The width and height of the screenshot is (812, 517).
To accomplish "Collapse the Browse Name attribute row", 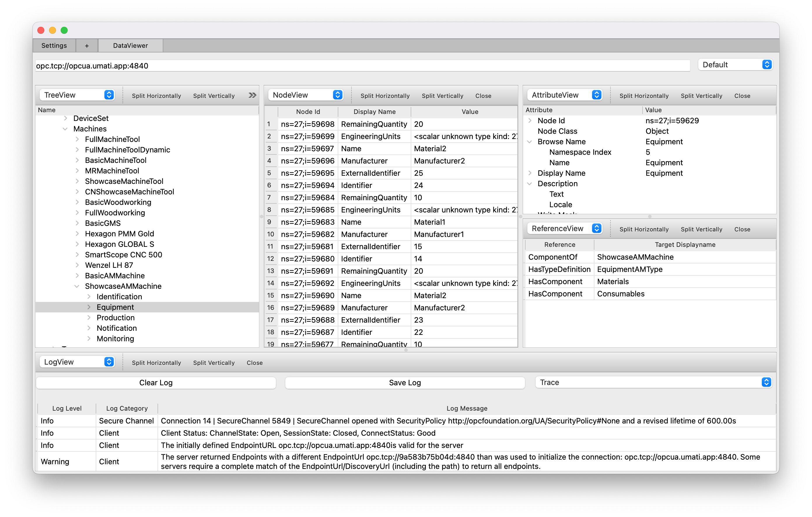I will pyautogui.click(x=529, y=142).
